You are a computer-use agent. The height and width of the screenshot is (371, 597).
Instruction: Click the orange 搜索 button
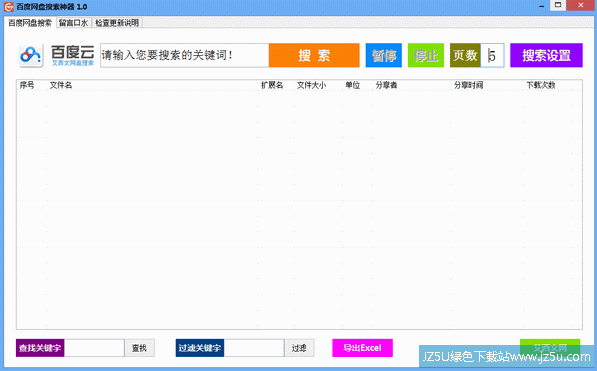click(314, 55)
